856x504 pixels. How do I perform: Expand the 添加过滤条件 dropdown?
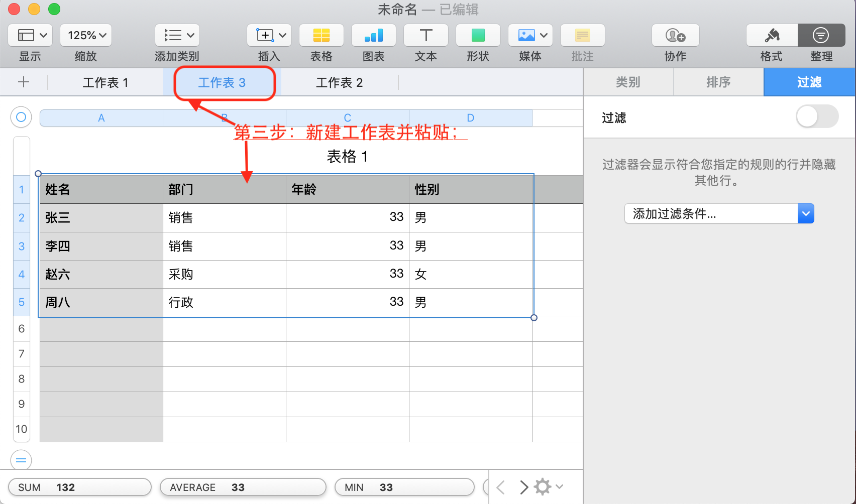[x=805, y=214]
